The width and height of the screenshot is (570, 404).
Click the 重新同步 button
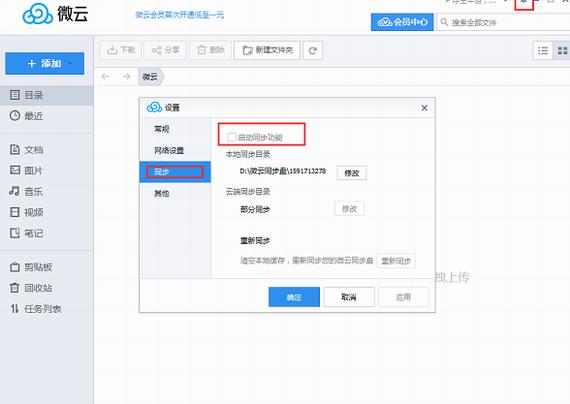(396, 261)
